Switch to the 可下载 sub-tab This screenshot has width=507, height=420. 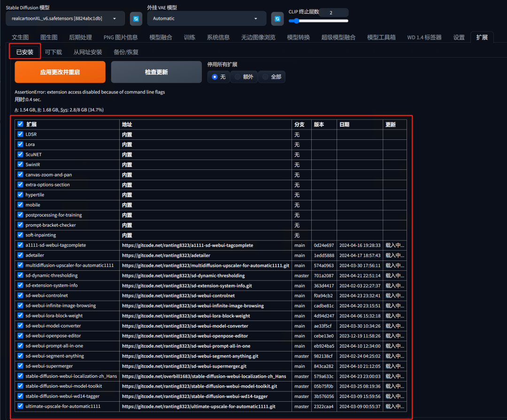[54, 52]
